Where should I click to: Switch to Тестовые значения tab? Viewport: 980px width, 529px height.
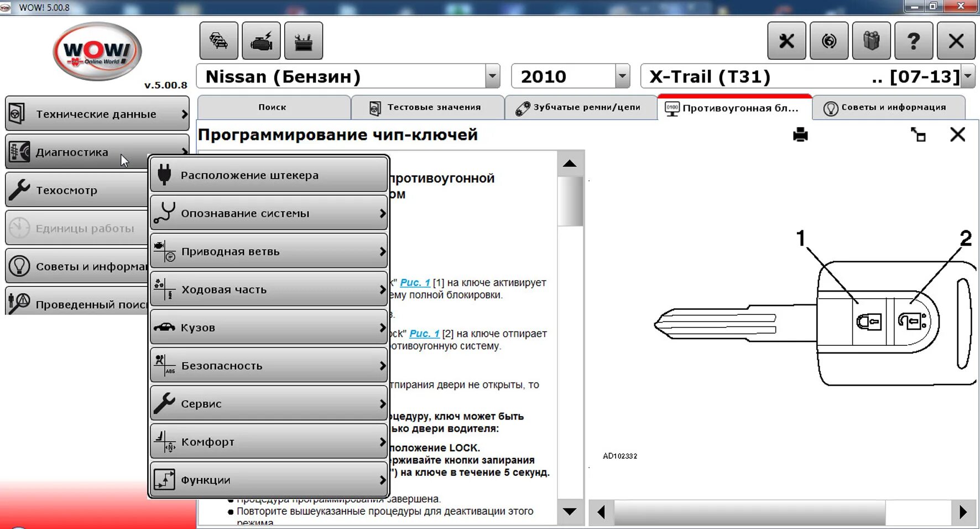[428, 107]
